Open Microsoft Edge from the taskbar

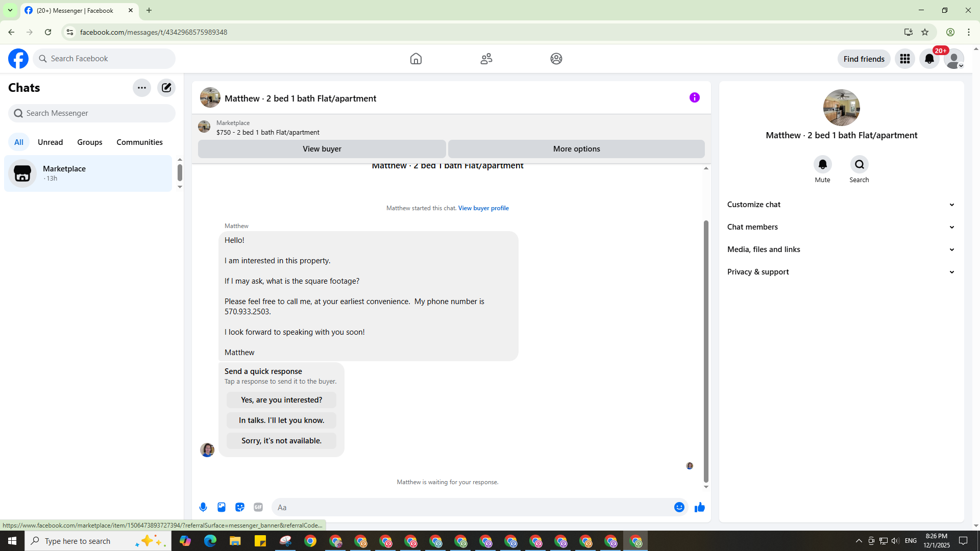[x=210, y=541]
